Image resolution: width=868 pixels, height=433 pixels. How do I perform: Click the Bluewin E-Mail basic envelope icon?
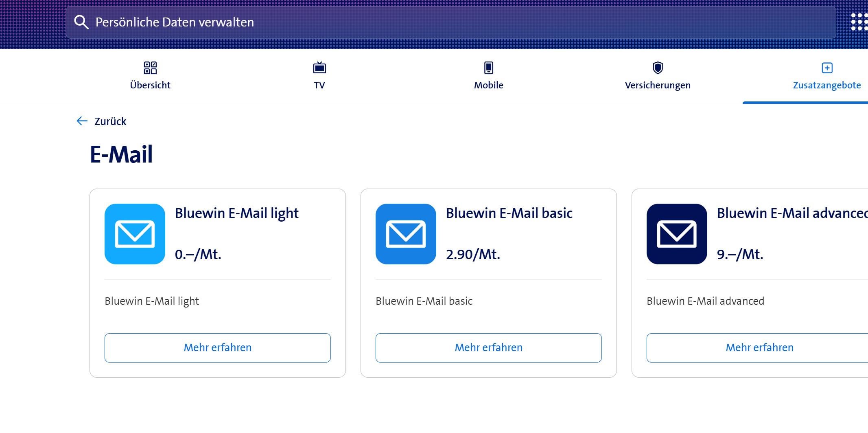coord(406,234)
